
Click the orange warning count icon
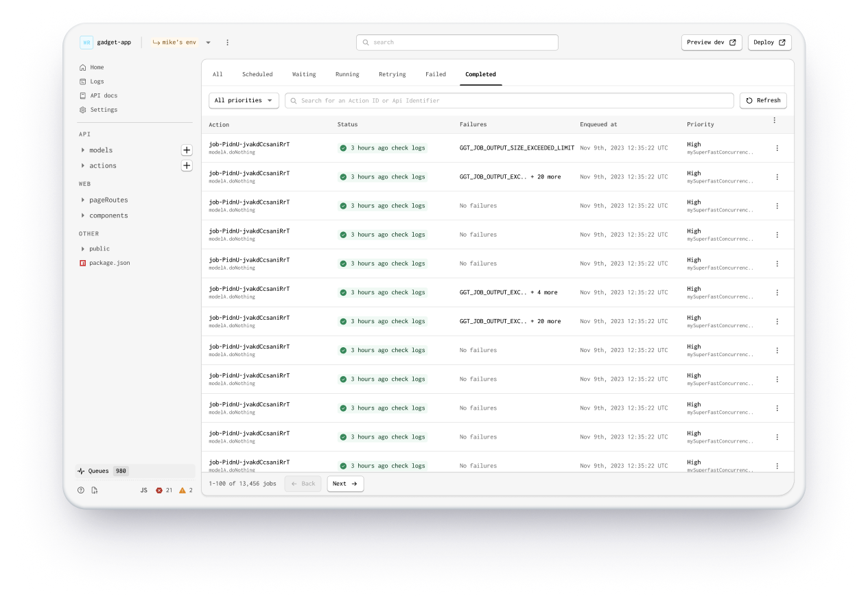click(183, 491)
